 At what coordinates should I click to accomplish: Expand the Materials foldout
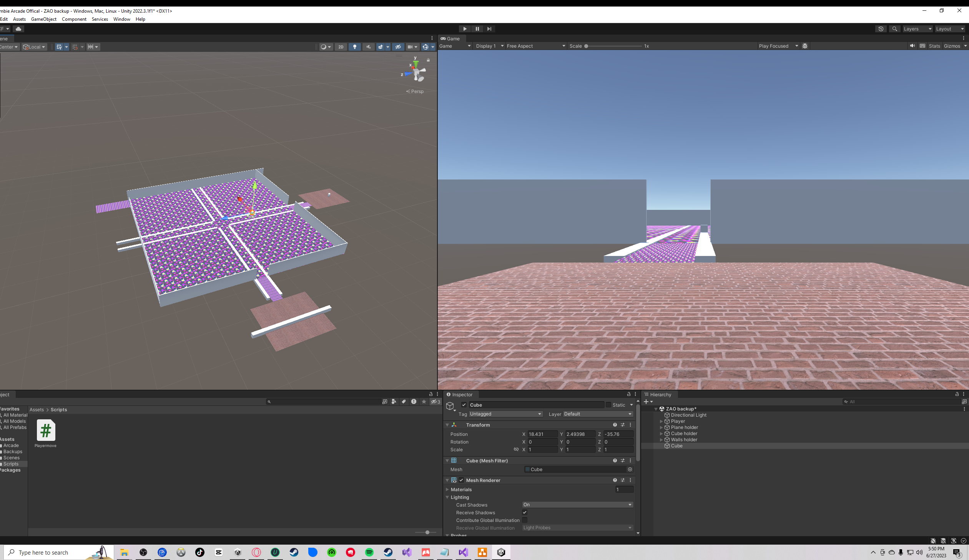[447, 490]
